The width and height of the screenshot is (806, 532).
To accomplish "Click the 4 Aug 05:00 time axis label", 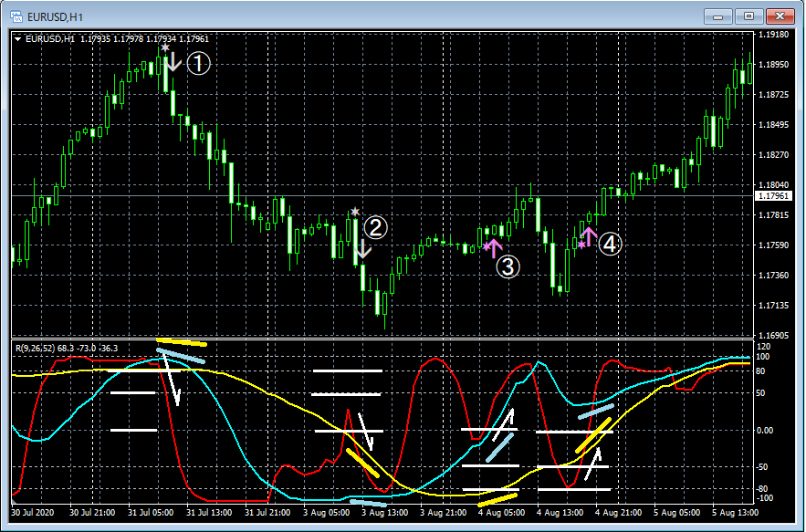I will coord(502,513).
